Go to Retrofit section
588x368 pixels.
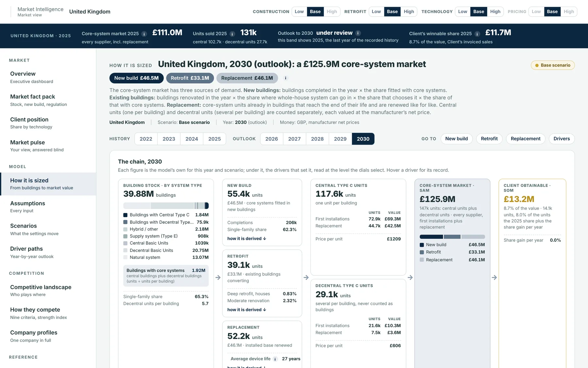489,139
